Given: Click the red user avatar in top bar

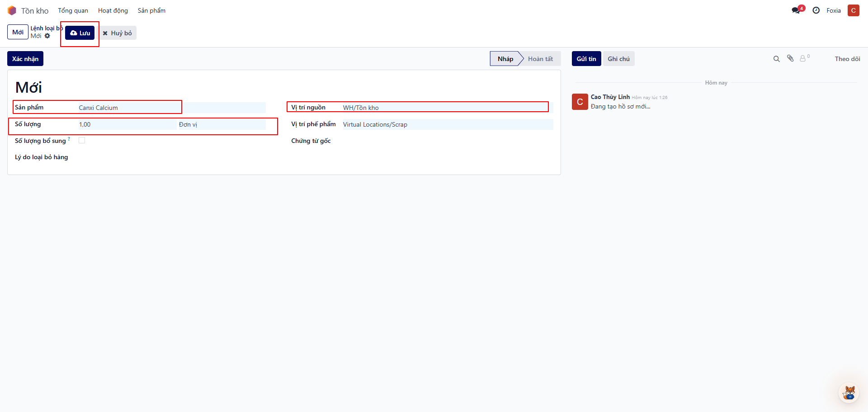Looking at the screenshot, I should click(854, 10).
